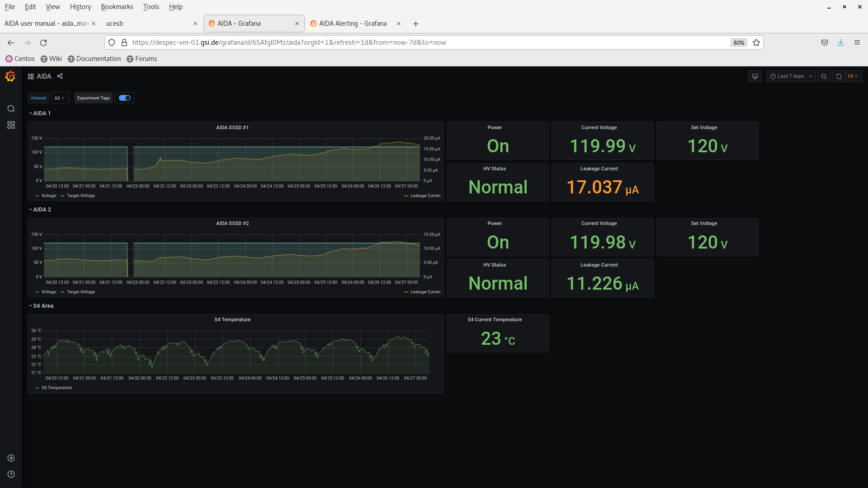The height and width of the screenshot is (488, 868).
Task: Open the dashboard search icon in sidebar
Action: click(x=11, y=109)
